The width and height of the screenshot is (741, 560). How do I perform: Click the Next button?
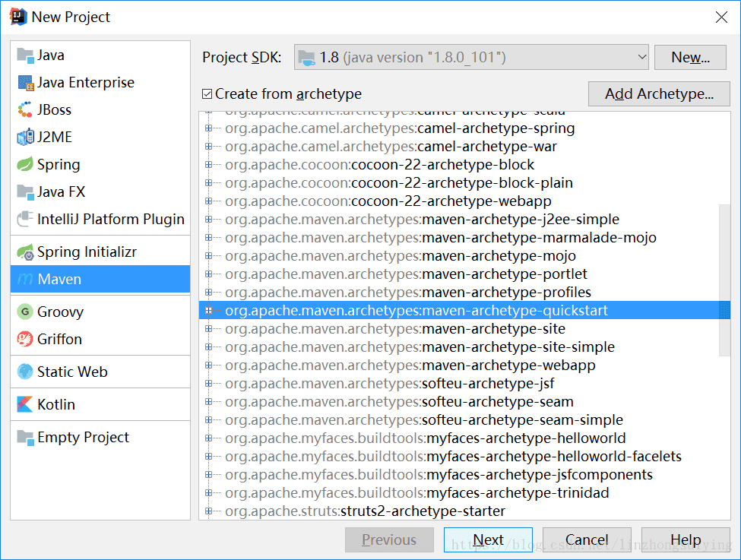488,539
